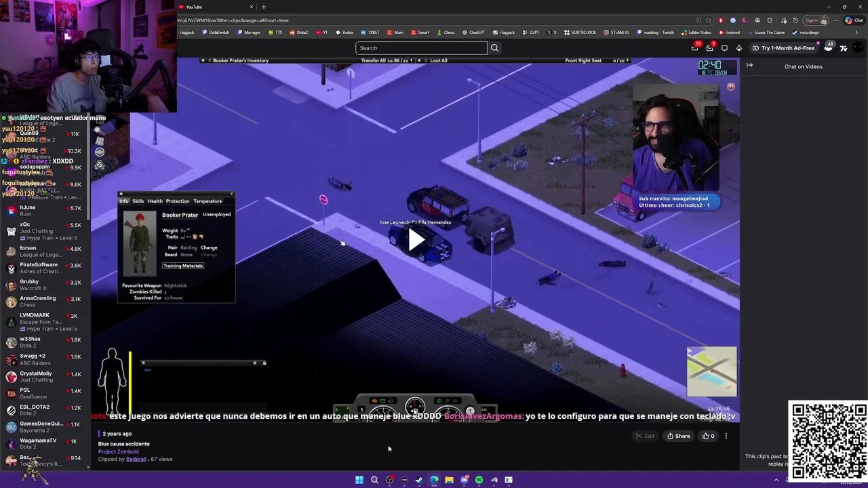Open Dota2 bookmark
The width and height of the screenshot is (868, 488).
[299, 33]
